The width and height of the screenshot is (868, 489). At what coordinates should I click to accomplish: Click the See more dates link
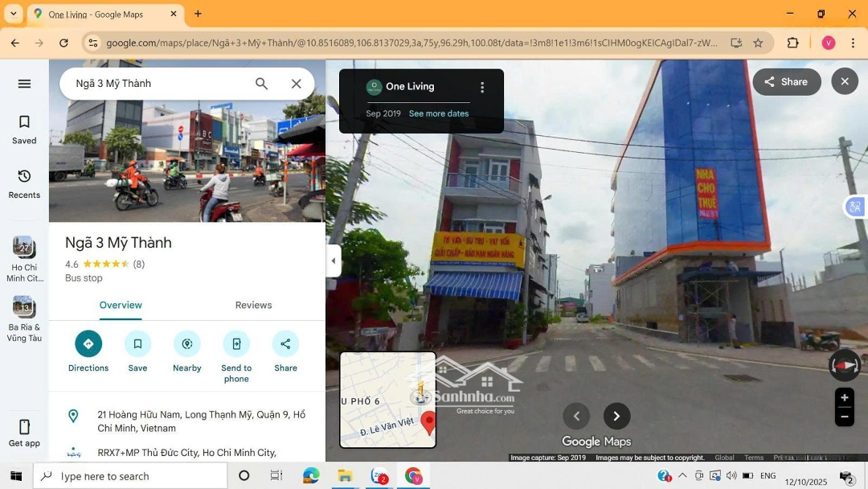tap(438, 114)
